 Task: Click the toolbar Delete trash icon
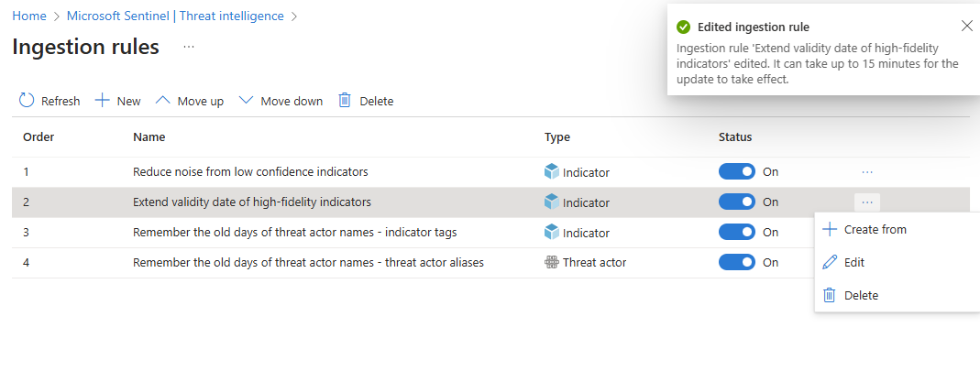tap(345, 101)
